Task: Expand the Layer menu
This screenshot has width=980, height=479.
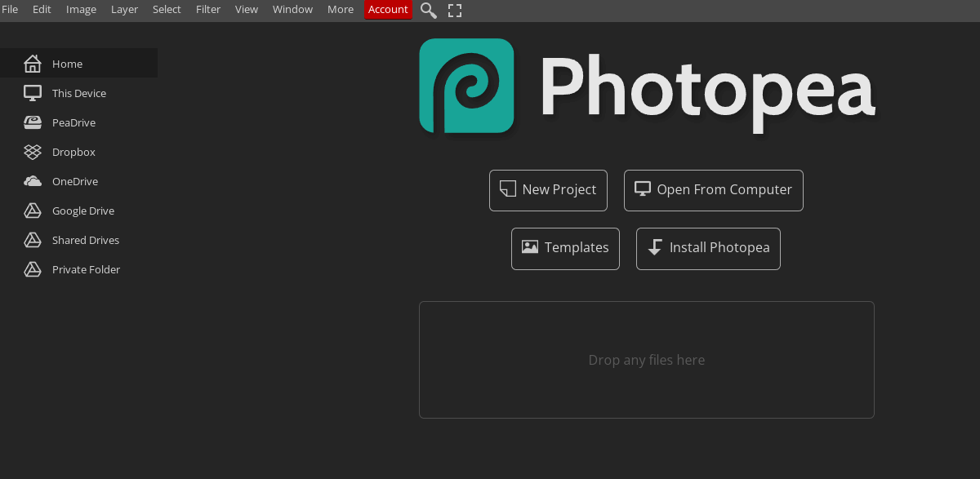Action: coord(124,10)
